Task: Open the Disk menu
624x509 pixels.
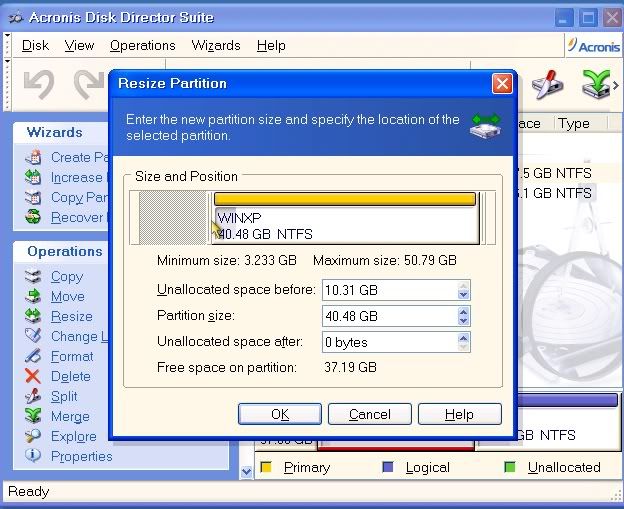Action: click(x=35, y=45)
